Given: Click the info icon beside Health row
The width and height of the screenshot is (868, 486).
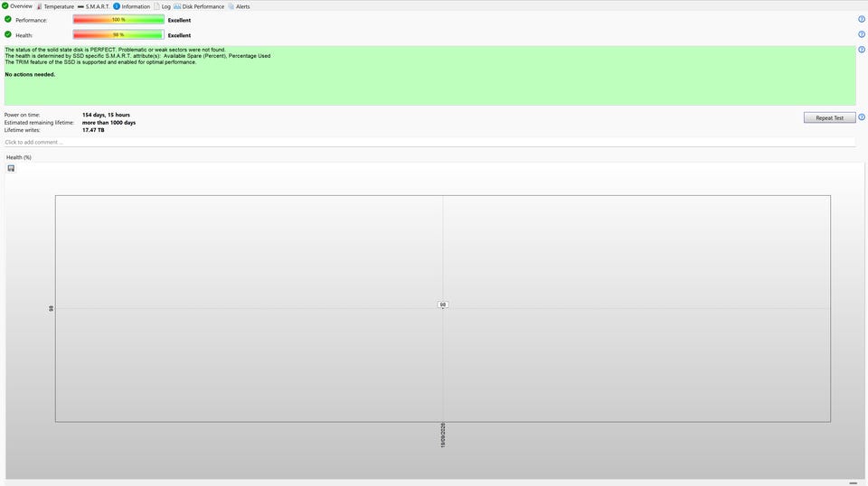Looking at the screenshot, I should (862, 34).
